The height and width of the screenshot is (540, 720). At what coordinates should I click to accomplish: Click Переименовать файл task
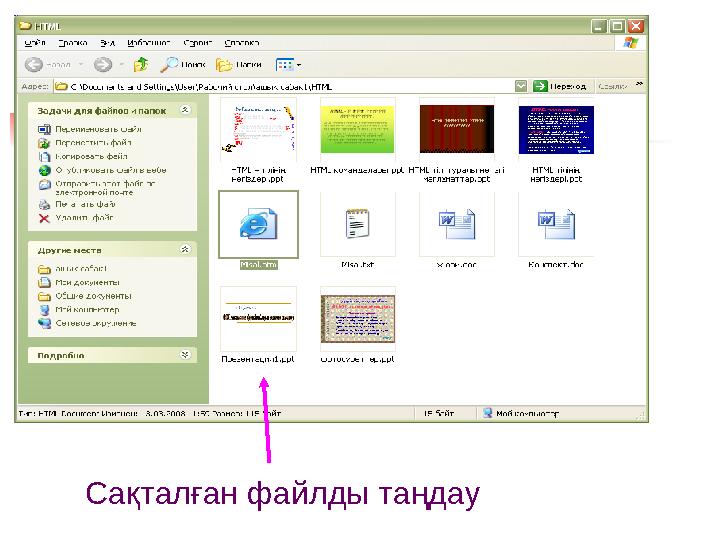(x=98, y=129)
